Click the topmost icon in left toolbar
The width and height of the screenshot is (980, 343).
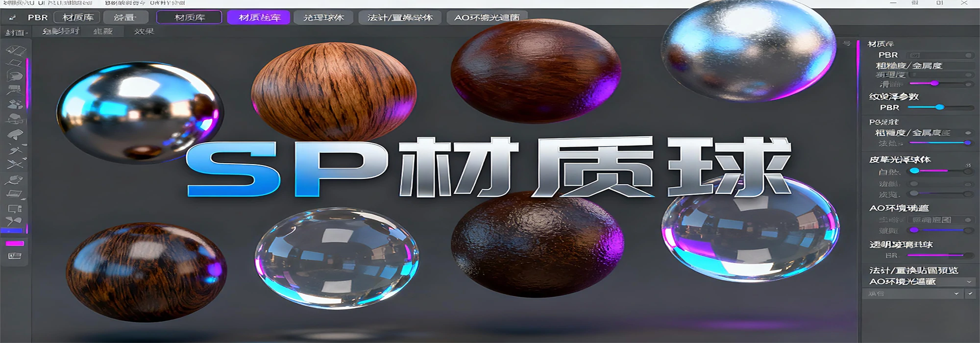tap(16, 50)
